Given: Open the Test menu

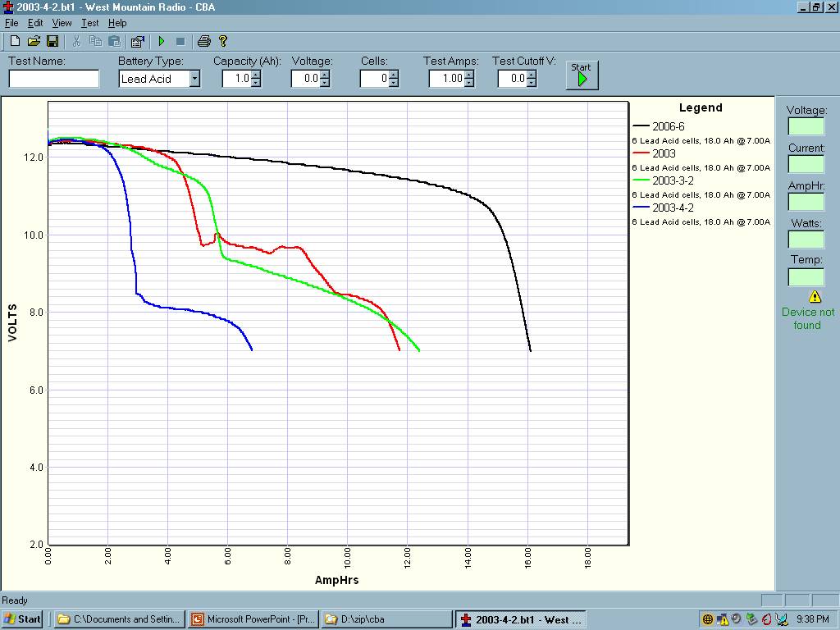Looking at the screenshot, I should pyautogui.click(x=90, y=23).
